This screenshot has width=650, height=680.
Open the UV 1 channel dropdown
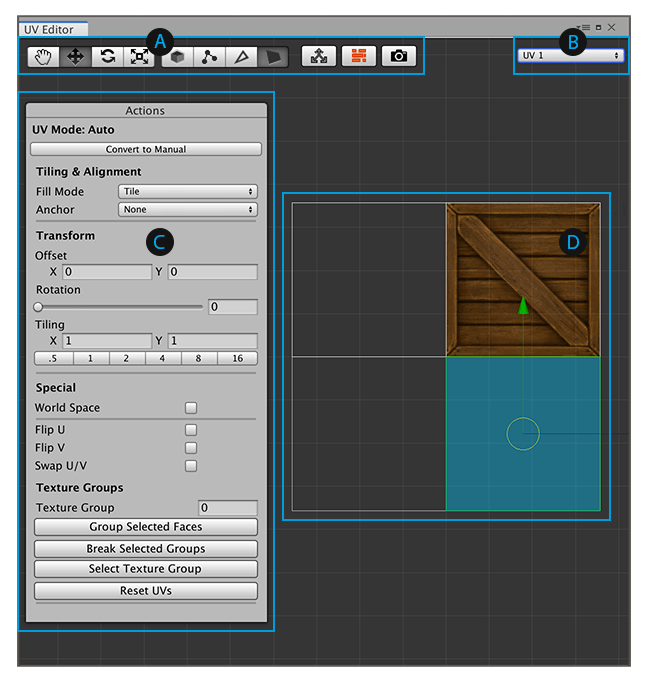(x=571, y=56)
